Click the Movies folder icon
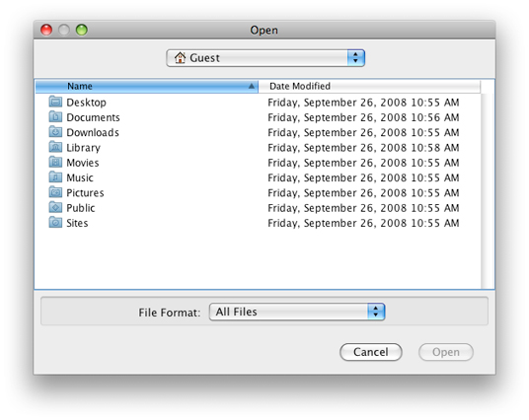 coord(55,162)
